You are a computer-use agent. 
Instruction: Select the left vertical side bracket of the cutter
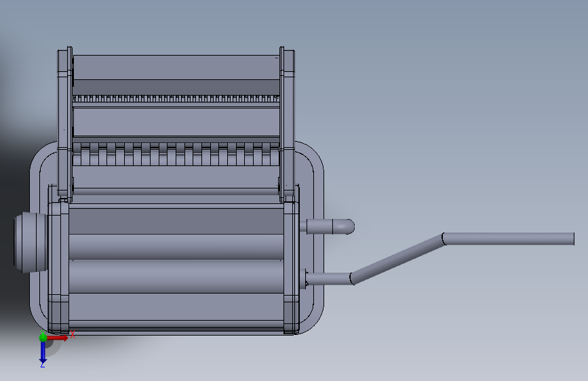coord(65,124)
